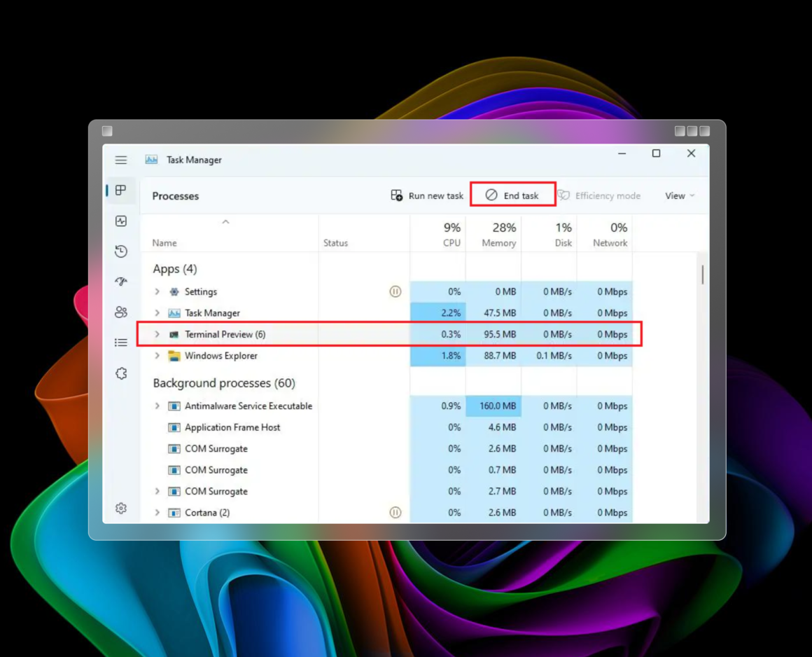Expand the Windows Explorer process entry
Viewport: 812px width, 657px height.
coord(157,355)
